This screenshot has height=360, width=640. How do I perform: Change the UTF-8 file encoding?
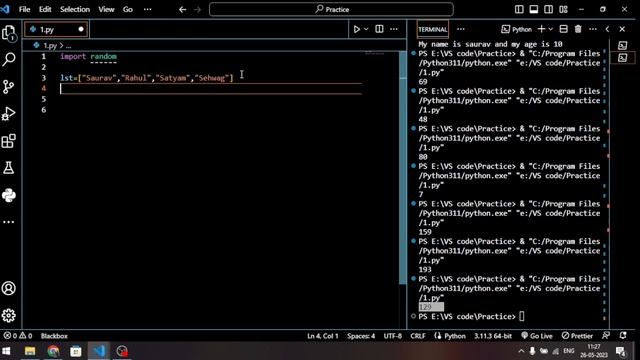(393, 336)
